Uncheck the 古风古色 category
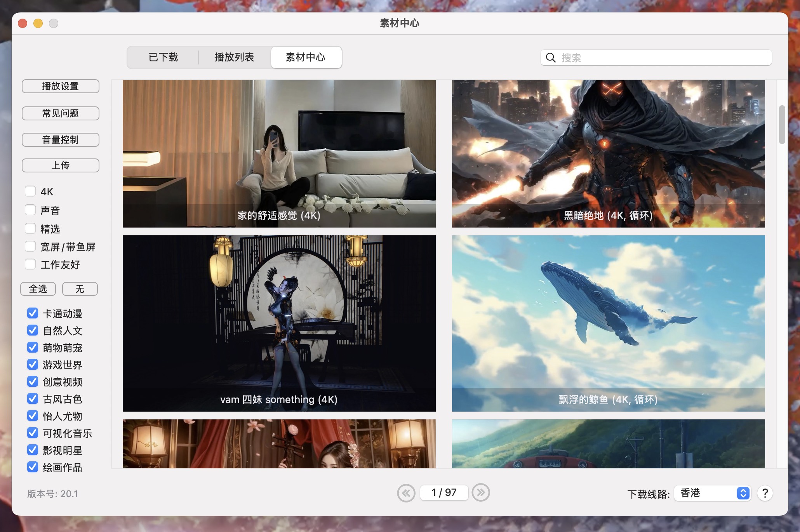The image size is (800, 532). coord(33,398)
